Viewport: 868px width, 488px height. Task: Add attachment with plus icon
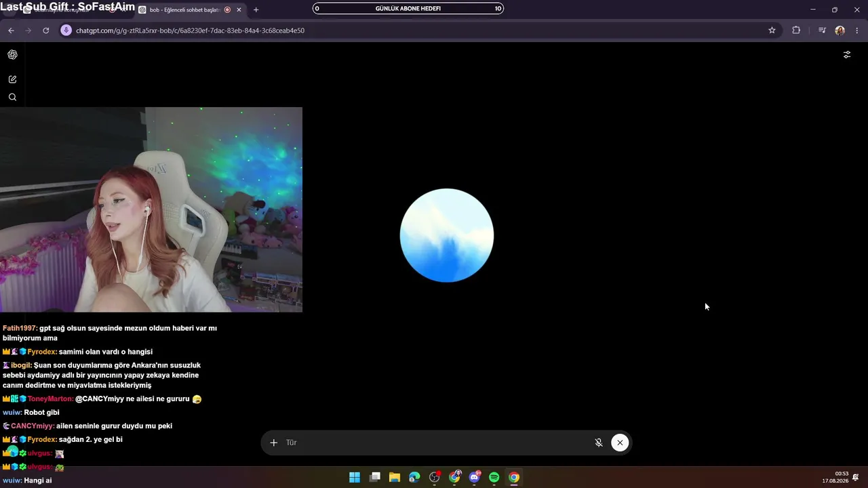pos(274,443)
